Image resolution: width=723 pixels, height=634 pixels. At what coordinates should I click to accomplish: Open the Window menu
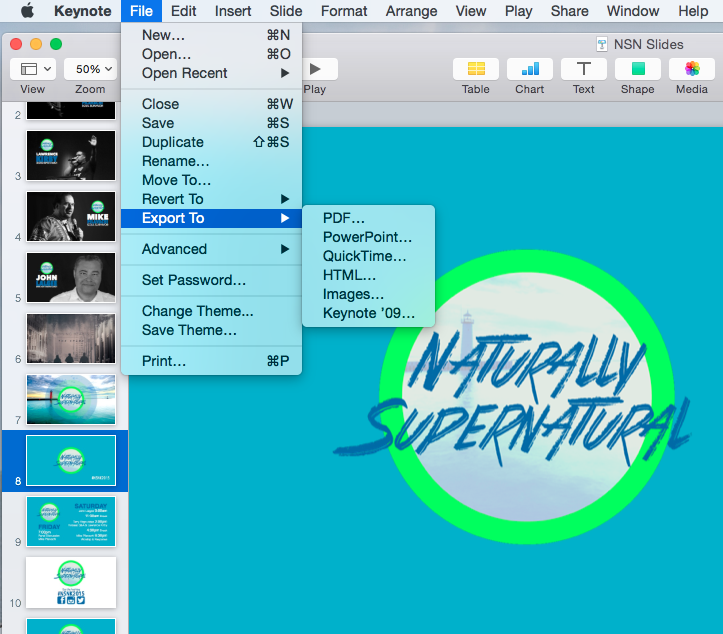click(x=633, y=11)
